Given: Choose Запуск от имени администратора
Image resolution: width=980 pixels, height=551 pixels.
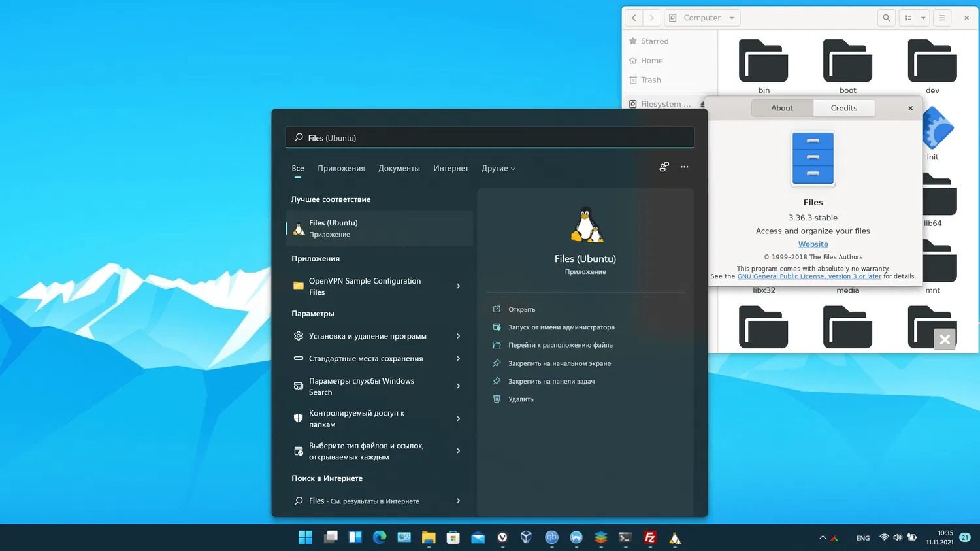Looking at the screenshot, I should coord(561,327).
